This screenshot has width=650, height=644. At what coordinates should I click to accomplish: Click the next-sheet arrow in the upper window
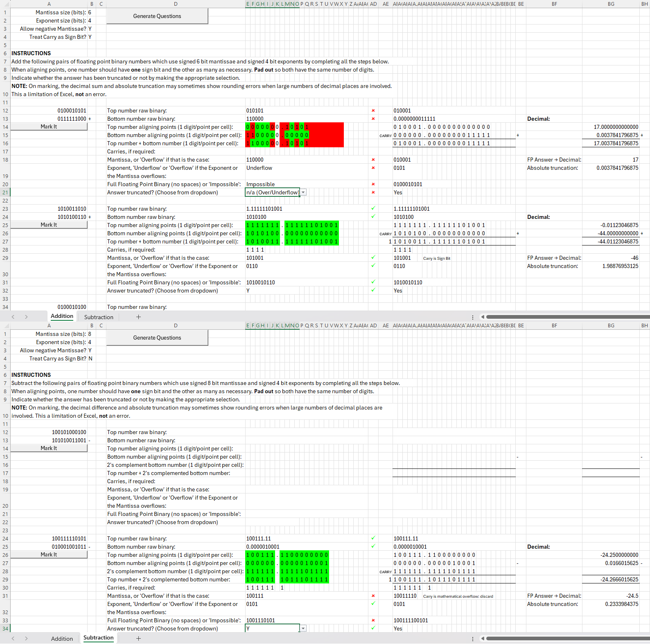pyautogui.click(x=26, y=317)
